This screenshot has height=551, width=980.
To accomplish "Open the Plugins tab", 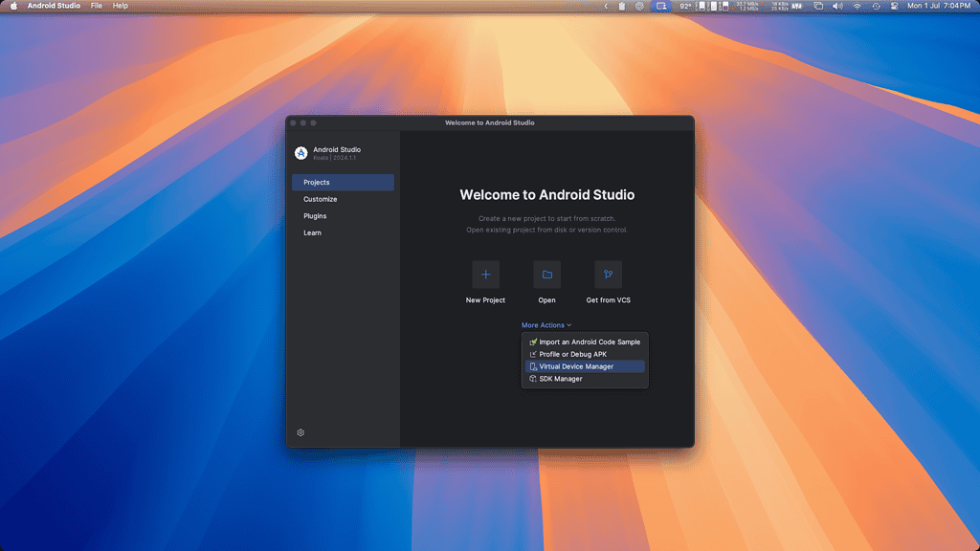I will (315, 216).
